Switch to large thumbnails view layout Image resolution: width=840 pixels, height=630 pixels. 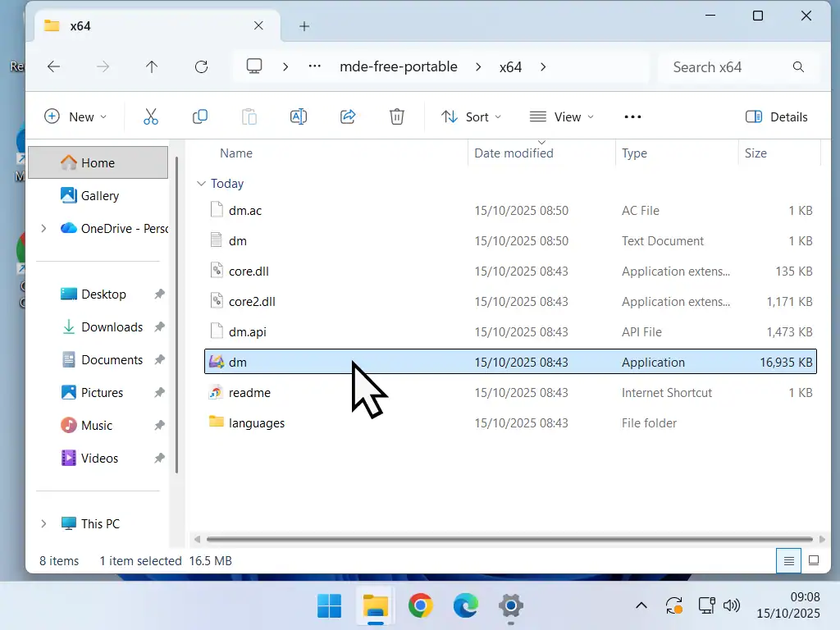[814, 561]
